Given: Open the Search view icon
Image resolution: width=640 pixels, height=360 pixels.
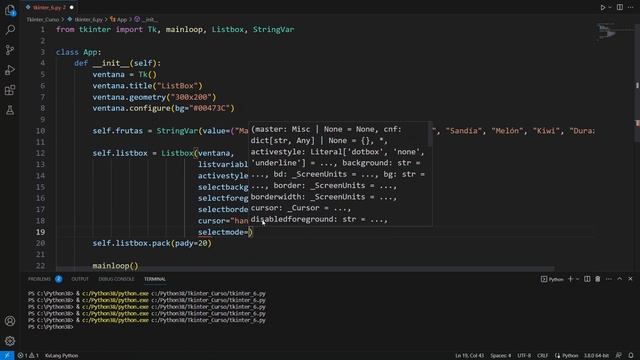Looking at the screenshot, I should (10, 30).
